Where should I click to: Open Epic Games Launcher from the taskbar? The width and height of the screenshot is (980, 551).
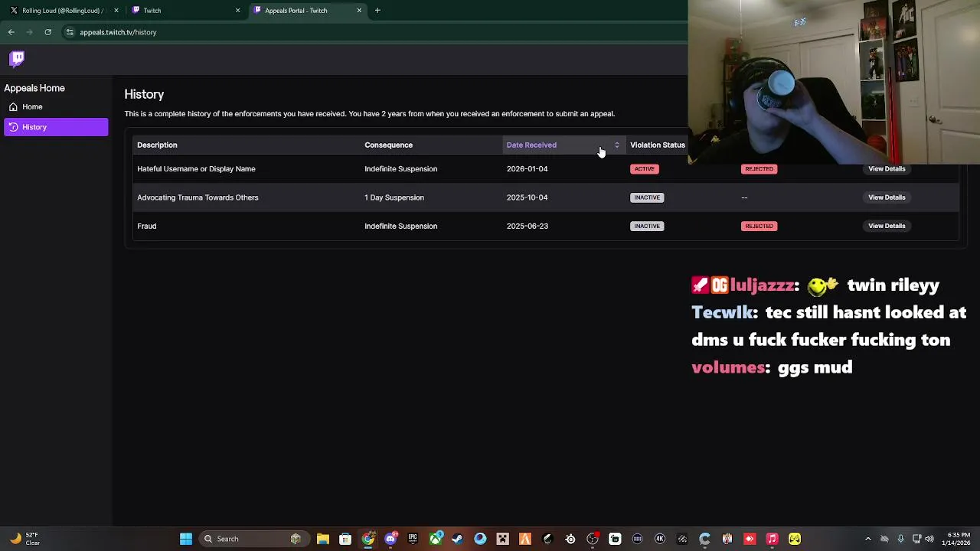coord(413,539)
